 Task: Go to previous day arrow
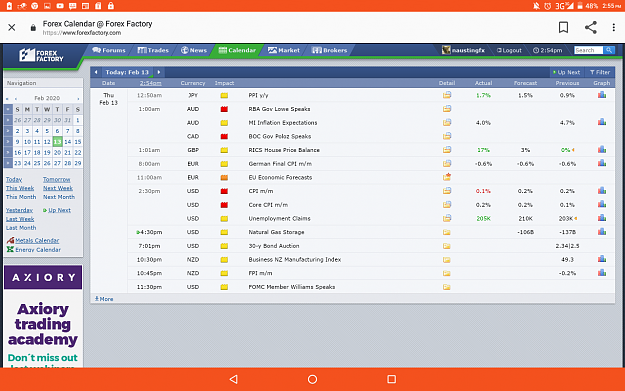tap(96, 72)
